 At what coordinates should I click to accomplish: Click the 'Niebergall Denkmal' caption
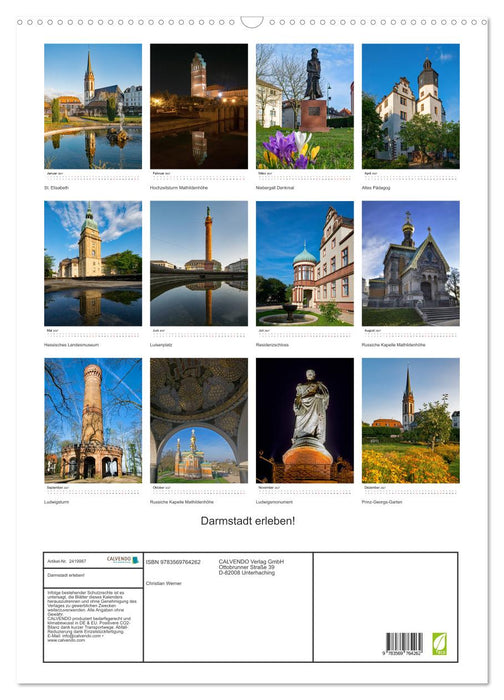tap(275, 188)
